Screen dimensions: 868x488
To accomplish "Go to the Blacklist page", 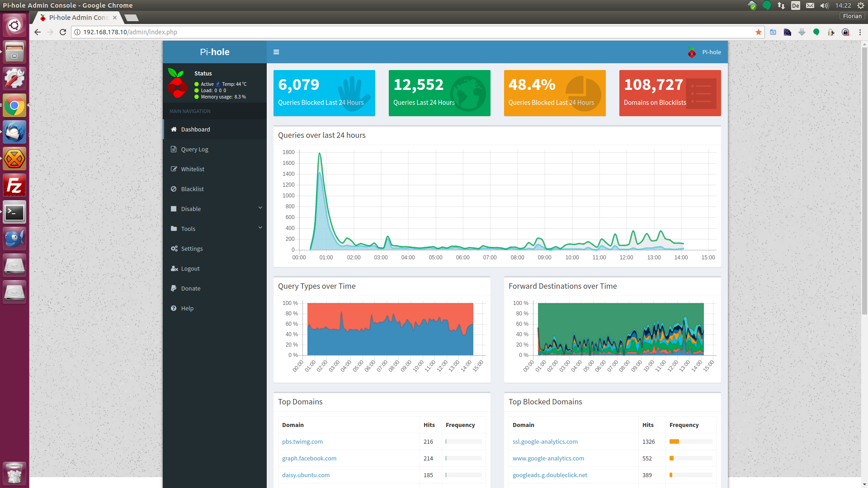I will pos(215,189).
